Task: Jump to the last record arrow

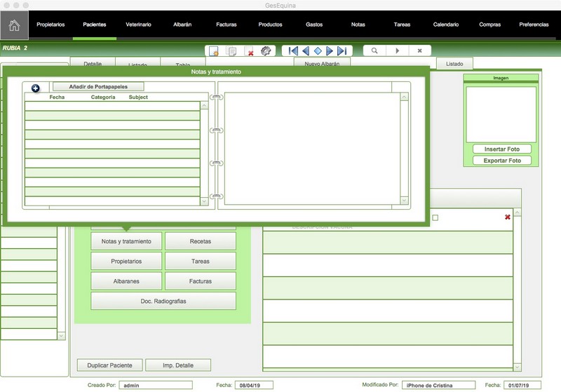Action: pyautogui.click(x=342, y=51)
